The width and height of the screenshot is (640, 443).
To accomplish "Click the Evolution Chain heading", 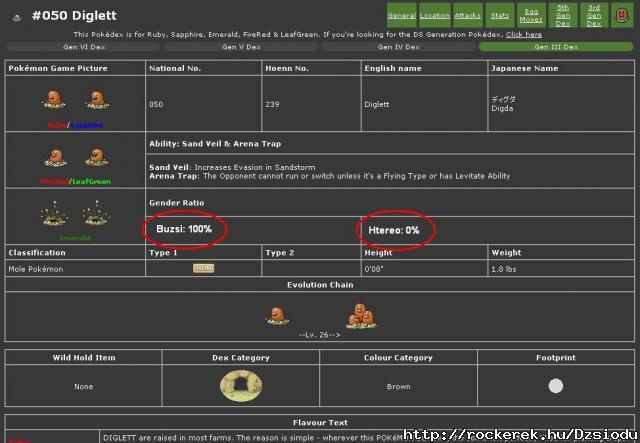I will [x=320, y=285].
